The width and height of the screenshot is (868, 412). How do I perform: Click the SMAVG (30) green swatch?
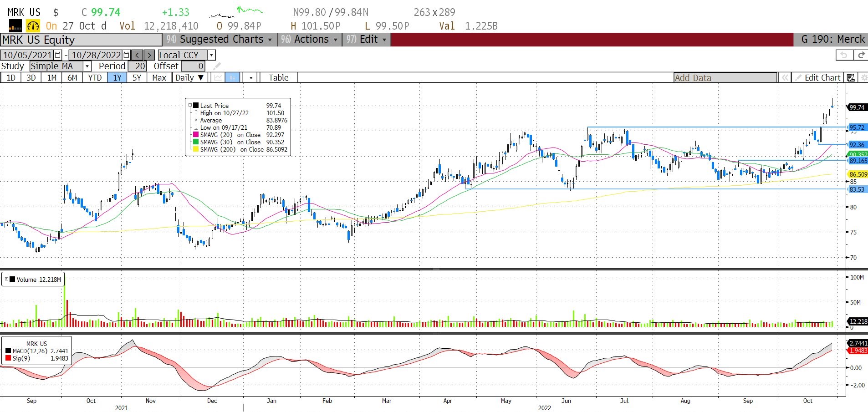click(x=196, y=142)
